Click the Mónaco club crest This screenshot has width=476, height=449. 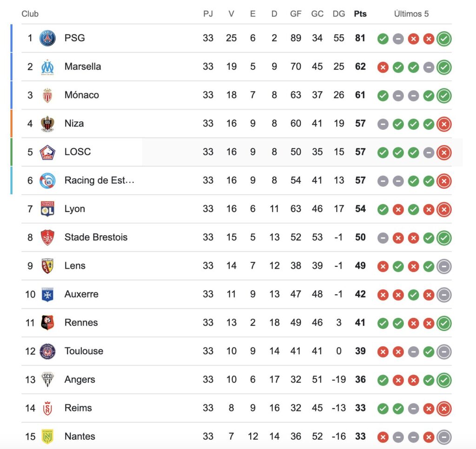point(48,95)
